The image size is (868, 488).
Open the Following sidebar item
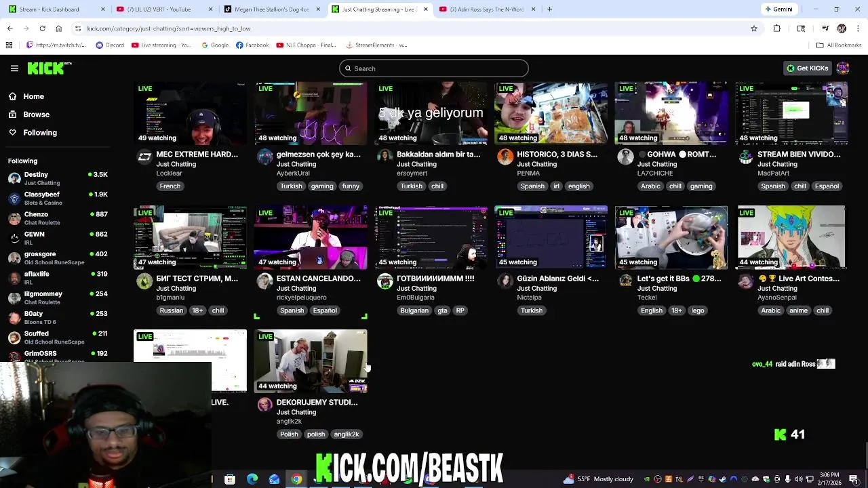click(x=40, y=133)
